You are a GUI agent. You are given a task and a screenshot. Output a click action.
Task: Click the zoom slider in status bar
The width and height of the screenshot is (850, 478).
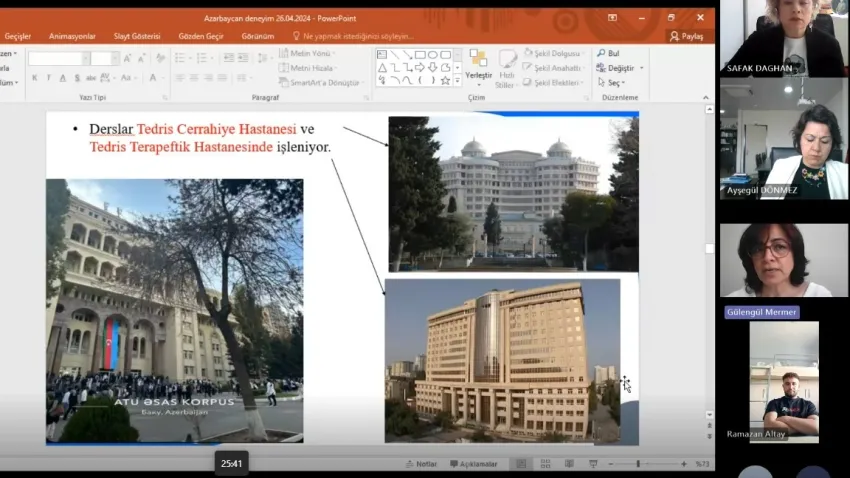click(x=638, y=464)
